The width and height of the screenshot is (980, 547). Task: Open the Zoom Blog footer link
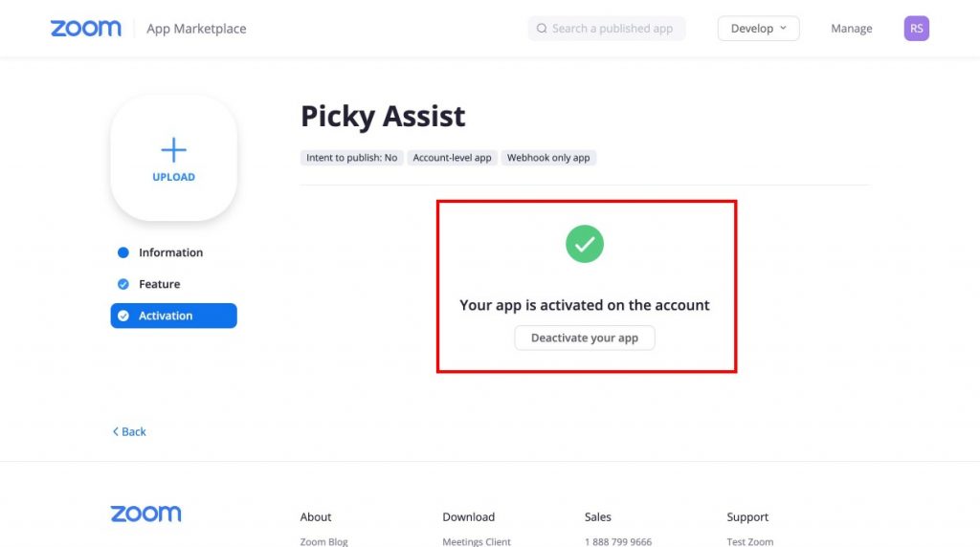323,541
